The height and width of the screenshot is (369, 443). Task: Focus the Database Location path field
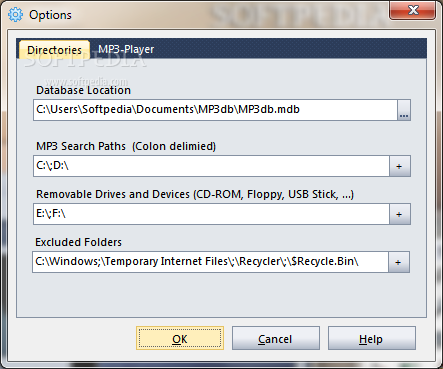pos(215,110)
